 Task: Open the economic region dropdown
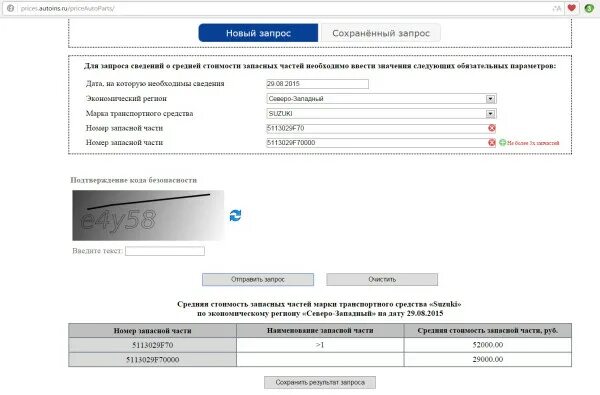[490, 99]
